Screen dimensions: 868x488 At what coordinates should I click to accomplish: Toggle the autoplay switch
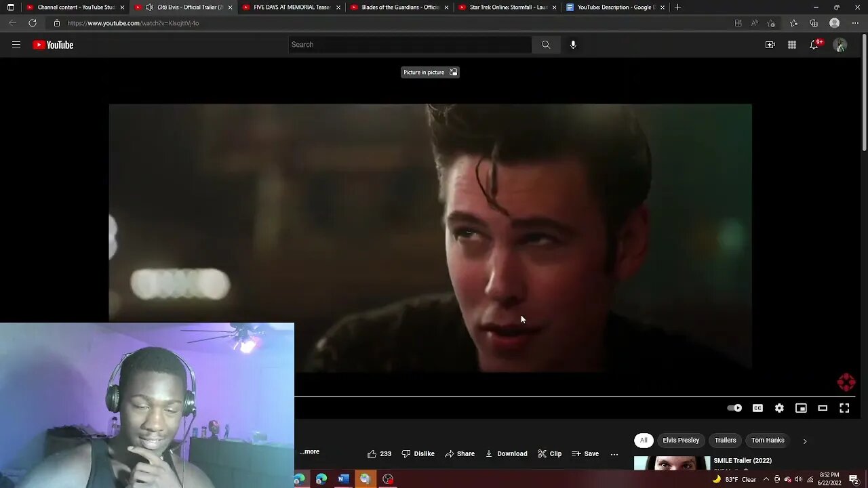734,408
